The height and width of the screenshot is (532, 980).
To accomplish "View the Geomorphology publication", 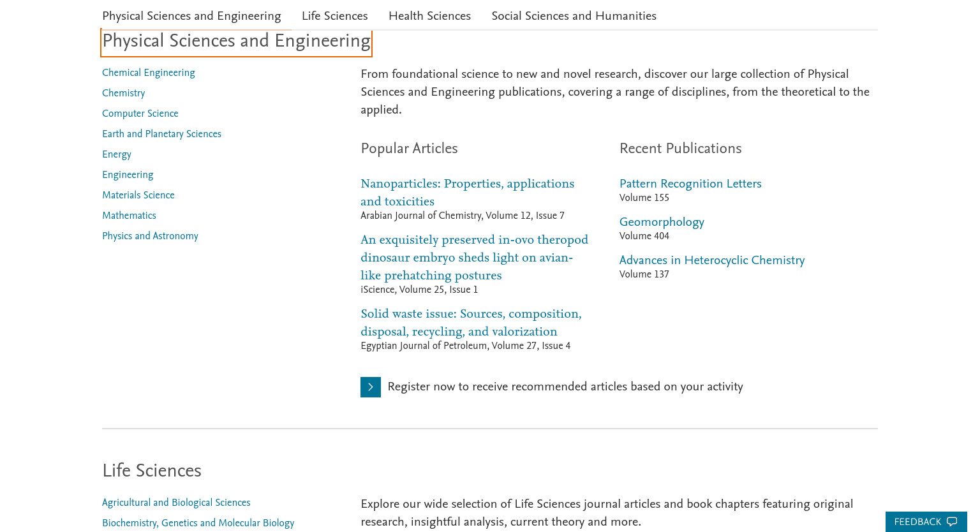I will pos(662,222).
